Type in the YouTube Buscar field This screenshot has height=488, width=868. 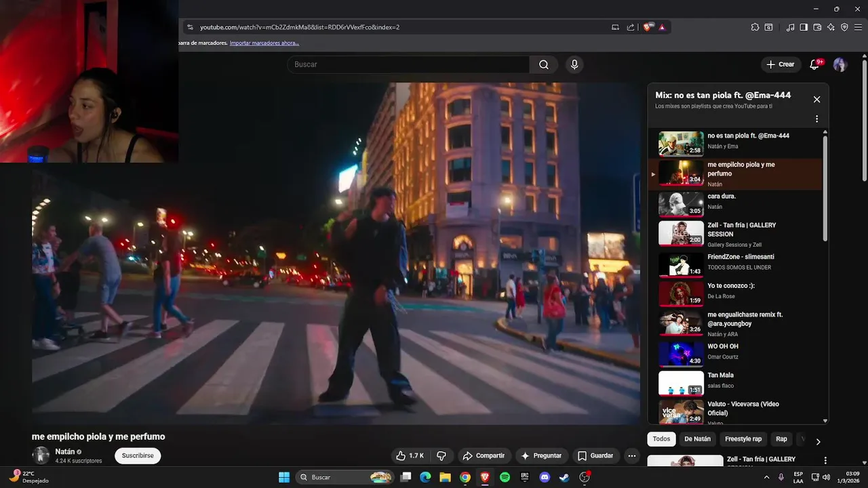[x=408, y=64]
